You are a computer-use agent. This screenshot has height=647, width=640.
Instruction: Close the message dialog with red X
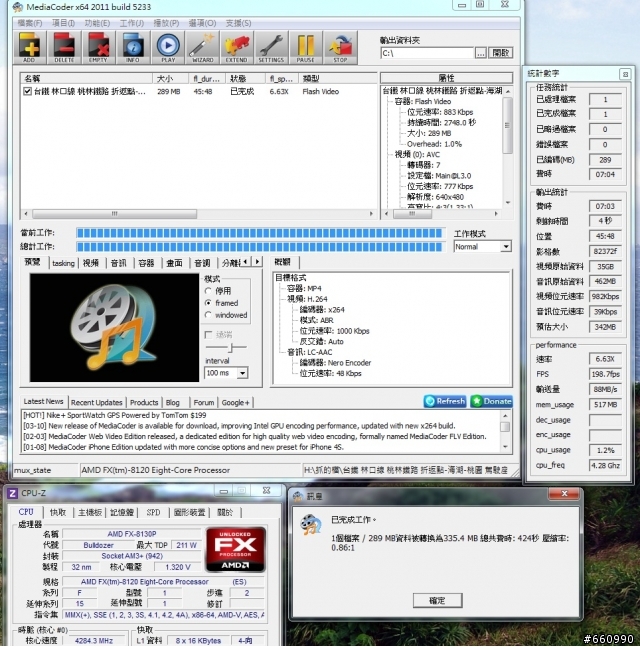564,494
